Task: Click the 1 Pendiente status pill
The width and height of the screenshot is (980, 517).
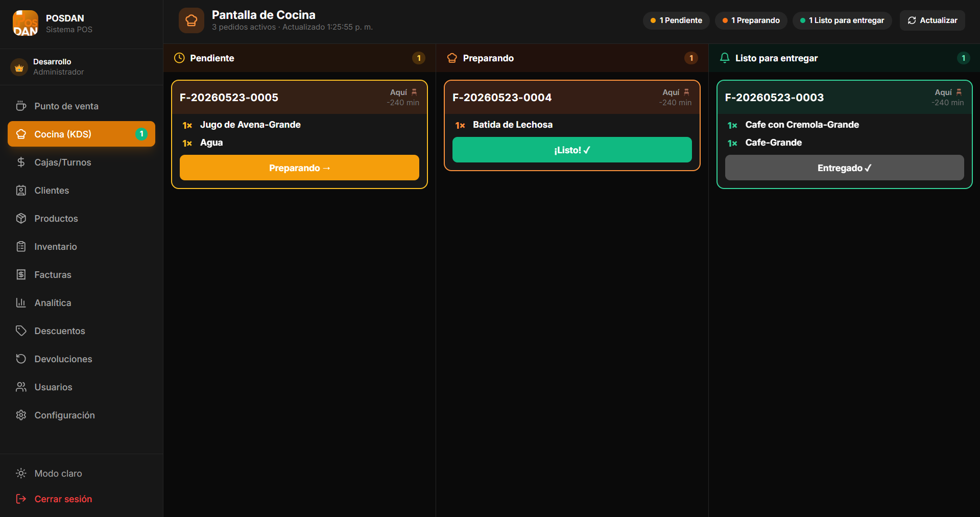Action: [x=676, y=20]
